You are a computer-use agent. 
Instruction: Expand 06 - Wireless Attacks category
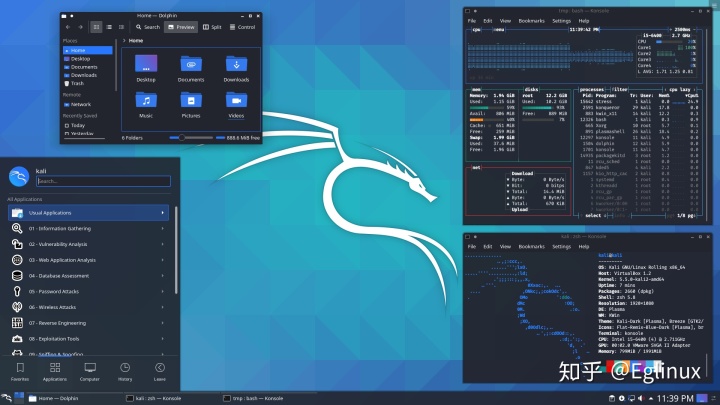[88, 307]
